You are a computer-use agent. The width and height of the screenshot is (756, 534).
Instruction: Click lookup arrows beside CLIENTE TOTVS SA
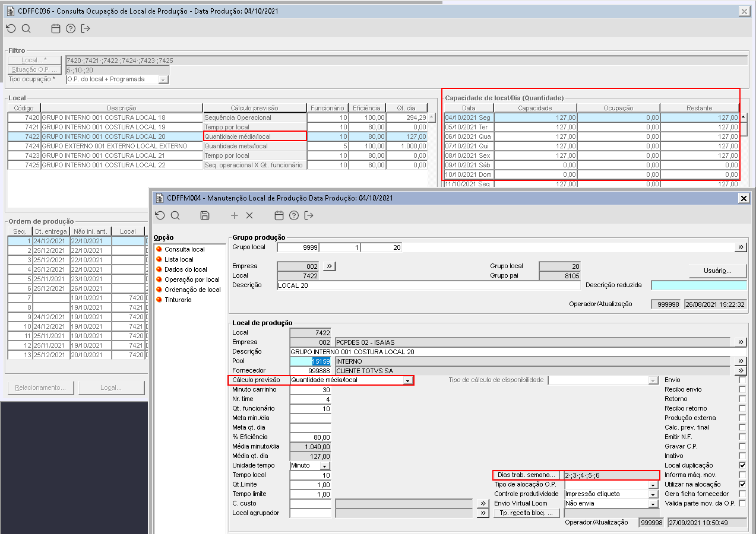tap(741, 371)
